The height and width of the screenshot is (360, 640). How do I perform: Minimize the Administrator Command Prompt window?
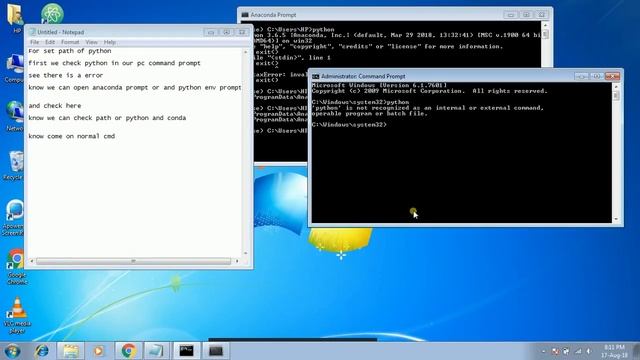pos(581,76)
